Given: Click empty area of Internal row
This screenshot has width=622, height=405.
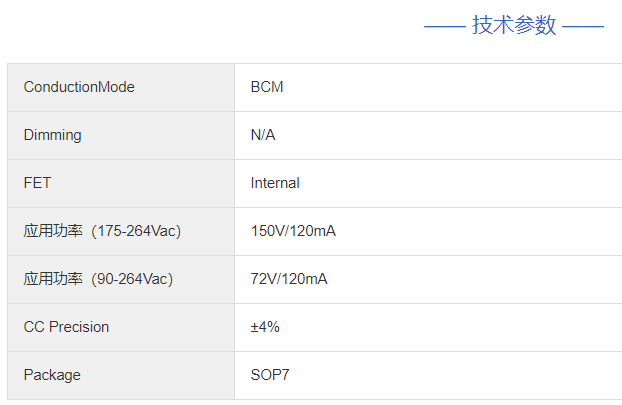Looking at the screenshot, I should tap(460, 183).
